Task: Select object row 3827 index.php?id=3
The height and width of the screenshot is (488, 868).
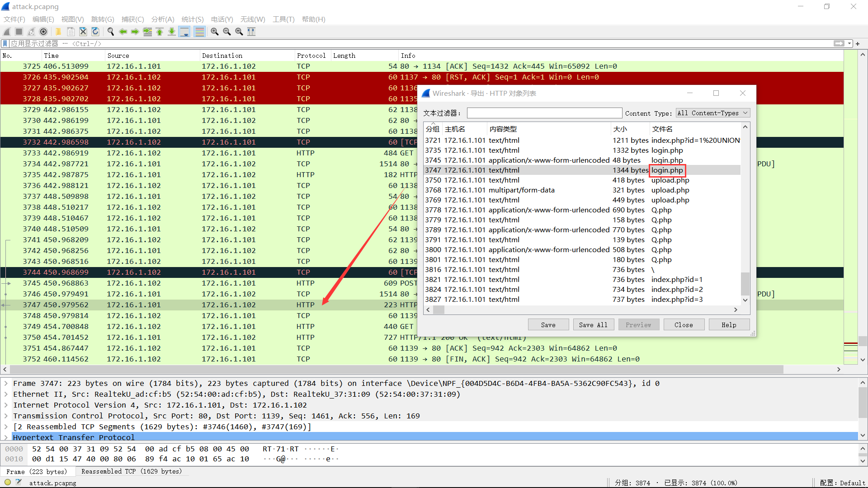Action: (582, 300)
